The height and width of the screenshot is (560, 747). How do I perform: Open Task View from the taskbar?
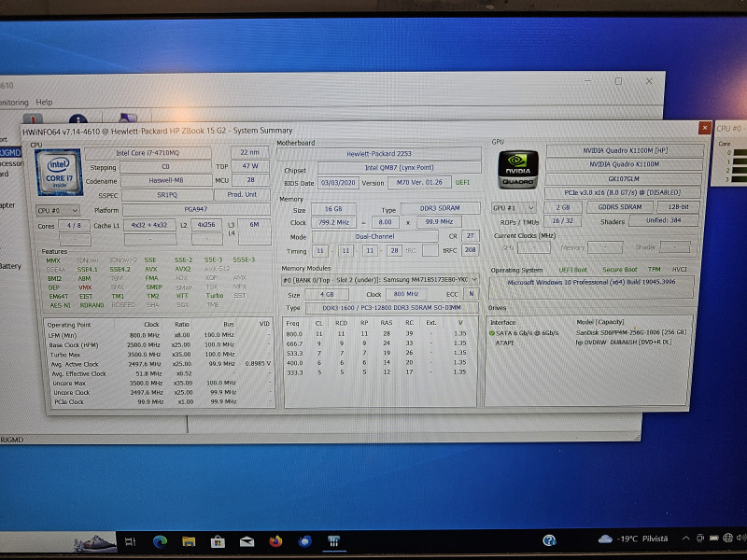(130, 541)
